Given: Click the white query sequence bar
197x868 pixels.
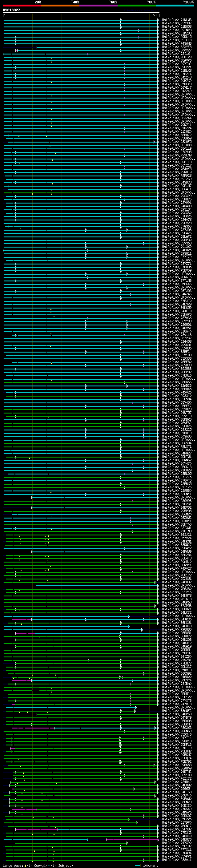Looking at the screenshot, I should click(x=81, y=12).
